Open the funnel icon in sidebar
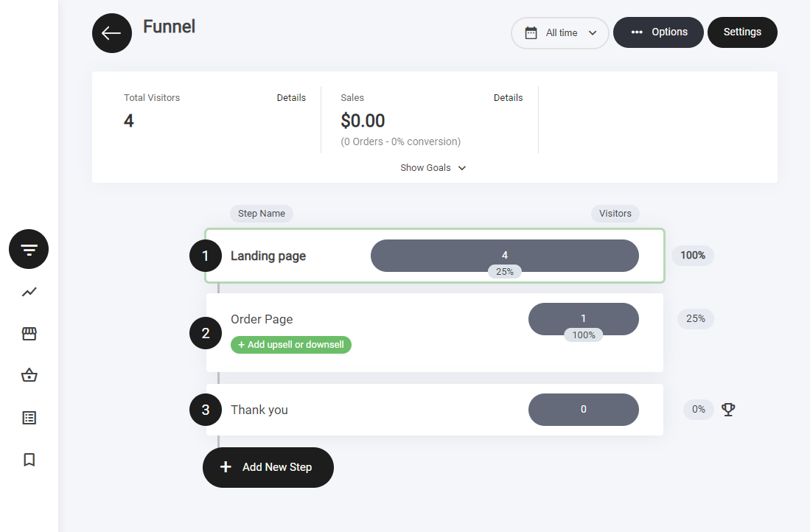The height and width of the screenshot is (532, 810). pos(29,249)
